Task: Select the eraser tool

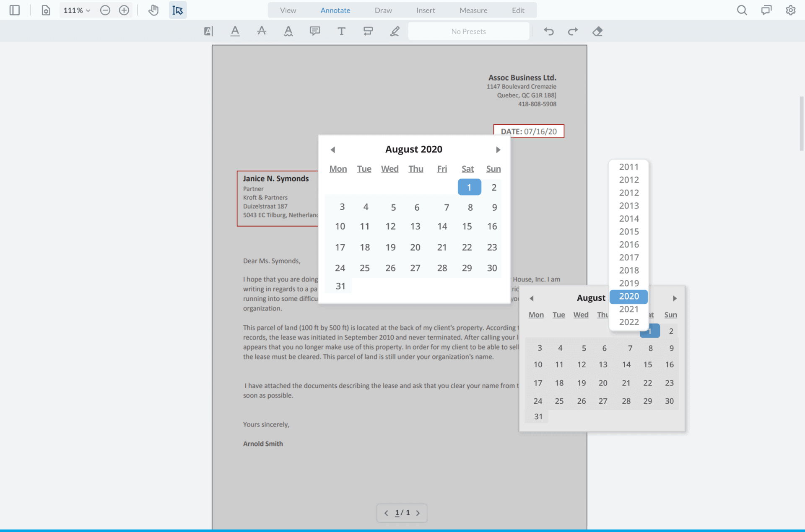Action: (597, 31)
